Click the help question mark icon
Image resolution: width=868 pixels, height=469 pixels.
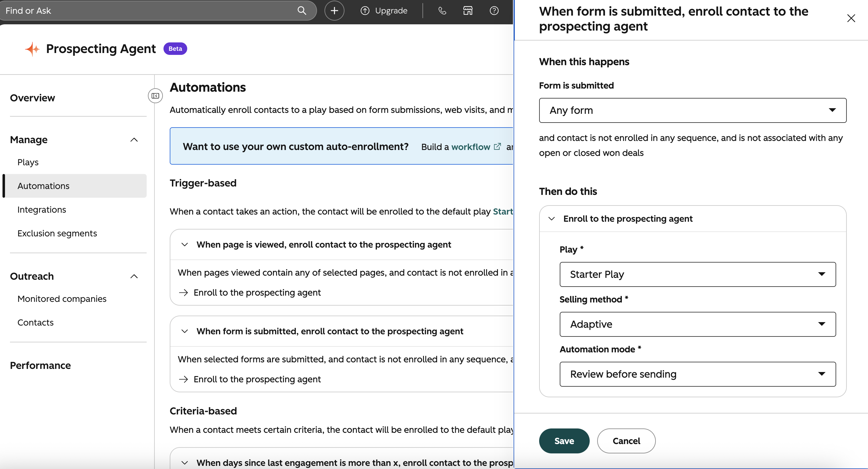click(x=494, y=11)
